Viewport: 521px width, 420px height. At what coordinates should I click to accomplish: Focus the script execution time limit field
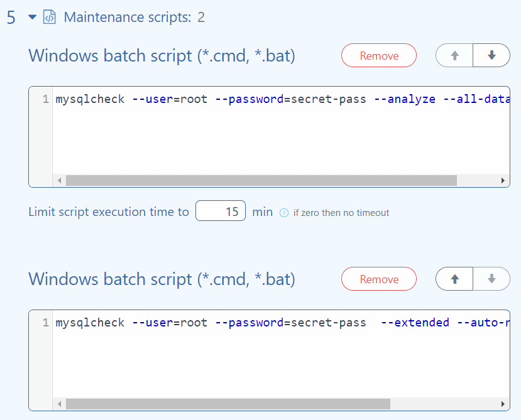[x=220, y=212]
